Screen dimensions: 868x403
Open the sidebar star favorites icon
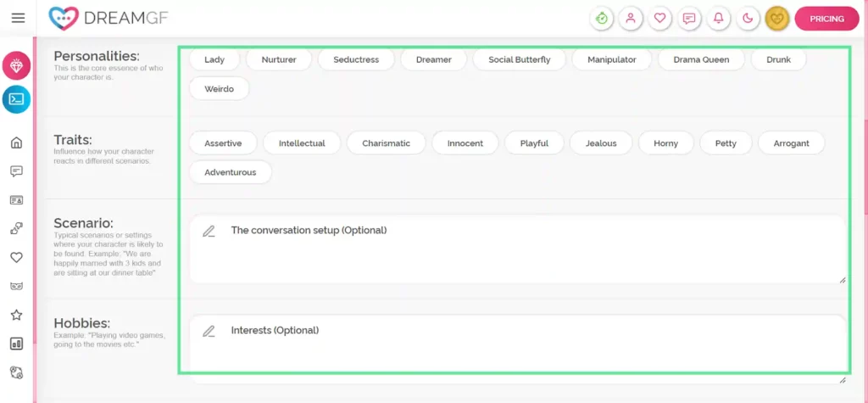click(x=16, y=315)
